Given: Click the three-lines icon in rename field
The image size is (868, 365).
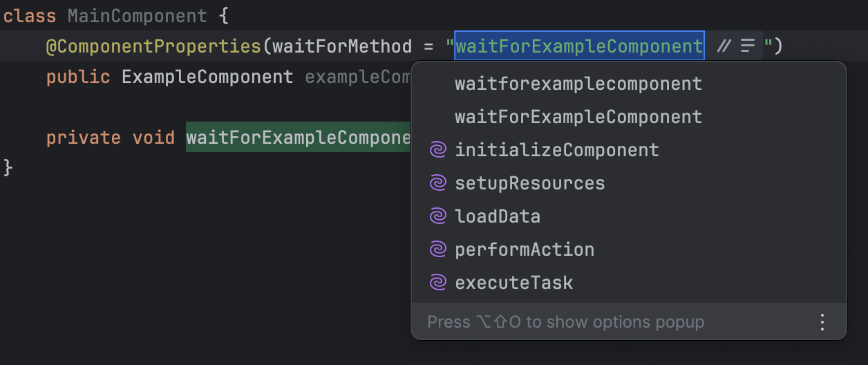Looking at the screenshot, I should (x=748, y=46).
